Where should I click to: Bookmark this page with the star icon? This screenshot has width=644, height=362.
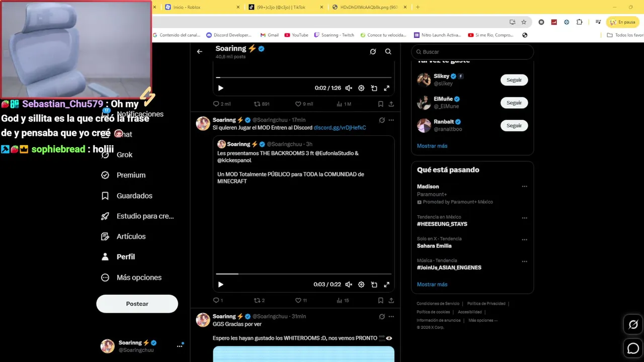(x=524, y=22)
